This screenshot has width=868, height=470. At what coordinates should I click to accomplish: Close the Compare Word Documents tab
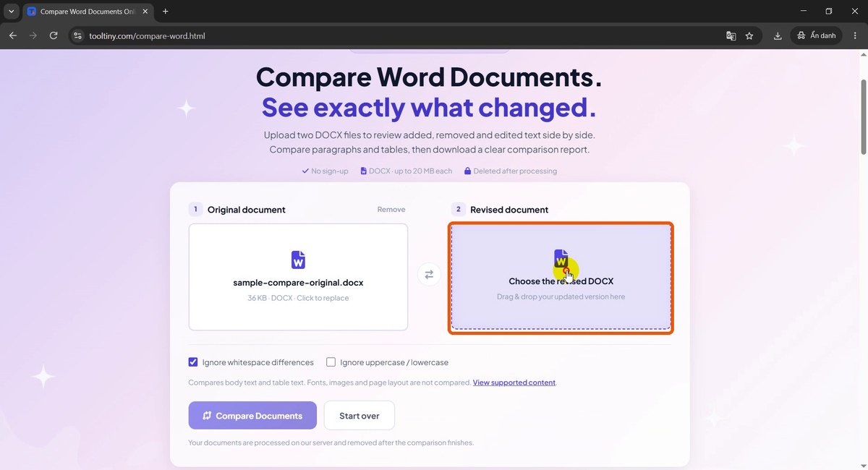coord(147,12)
